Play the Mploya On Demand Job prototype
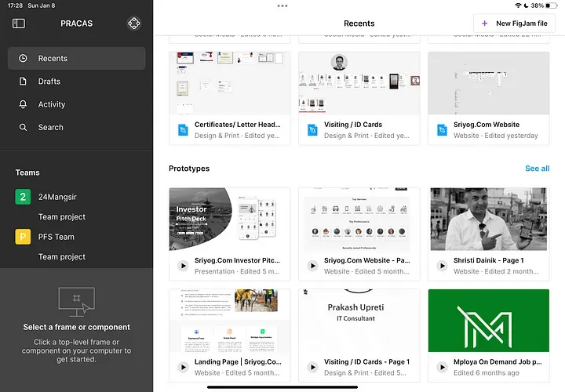 pos(442,368)
